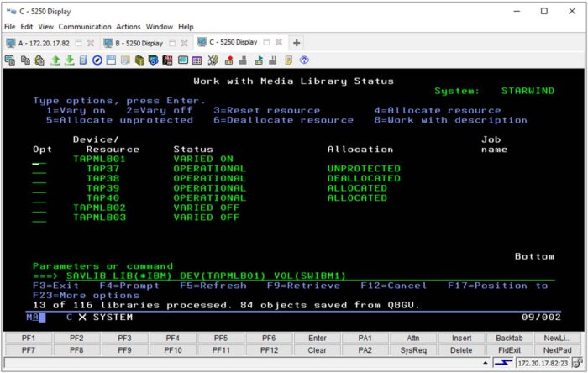Click the Copy icon in the toolbar
This screenshot has height=373, width=588.
pyautogui.click(x=25, y=60)
